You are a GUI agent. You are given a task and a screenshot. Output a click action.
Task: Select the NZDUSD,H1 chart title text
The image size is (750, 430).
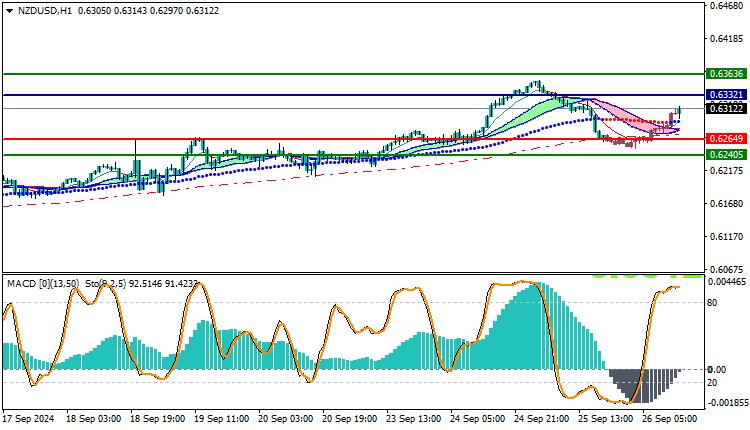44,11
